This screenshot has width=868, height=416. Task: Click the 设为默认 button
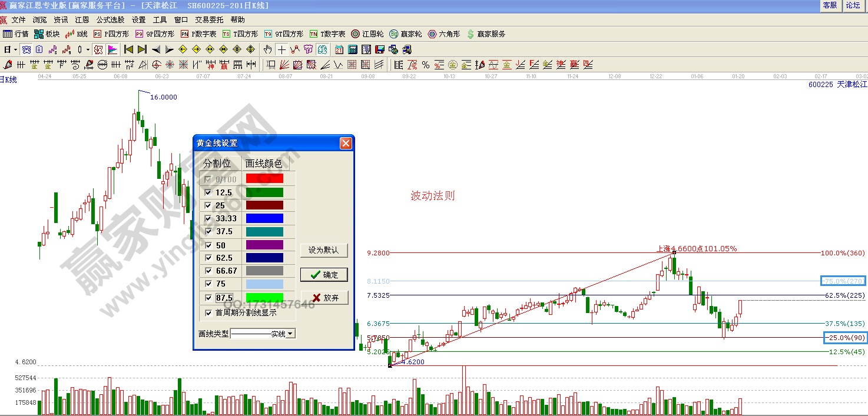click(x=324, y=250)
